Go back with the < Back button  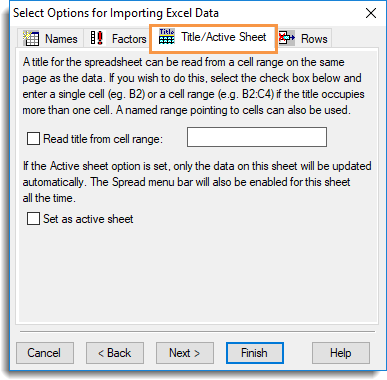(x=115, y=353)
